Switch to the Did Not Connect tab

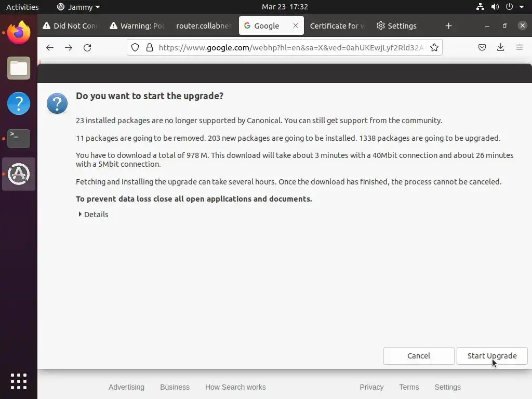[71, 26]
